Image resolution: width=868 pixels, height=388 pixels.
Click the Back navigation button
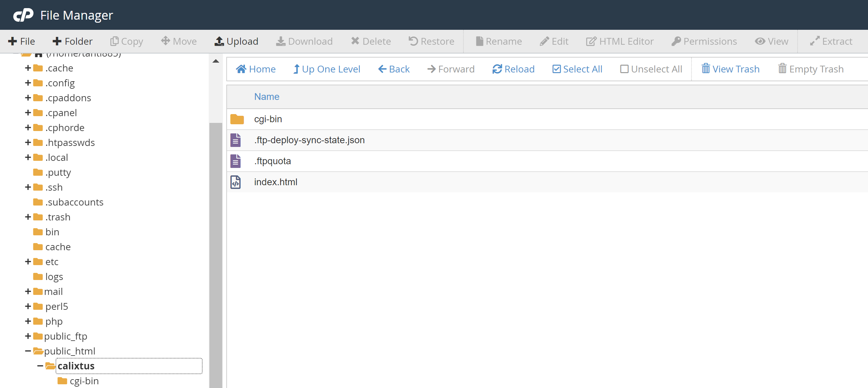pos(394,69)
